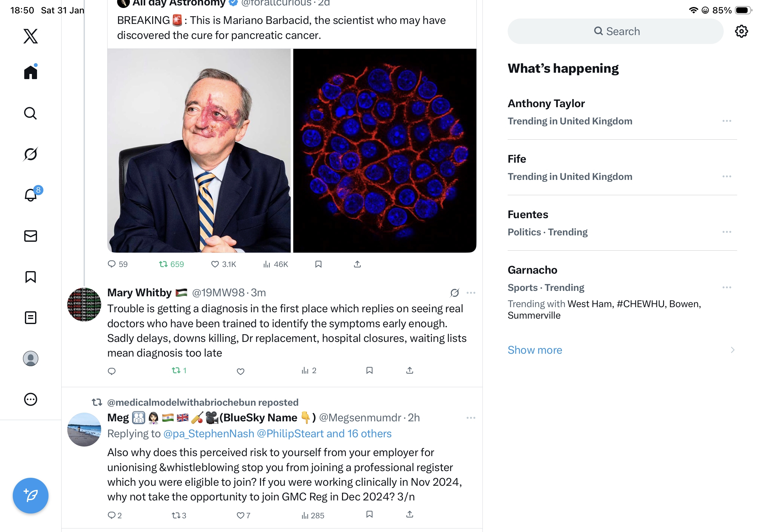Open trends settings gear icon
Screen dimensions: 762x532
[x=741, y=32]
